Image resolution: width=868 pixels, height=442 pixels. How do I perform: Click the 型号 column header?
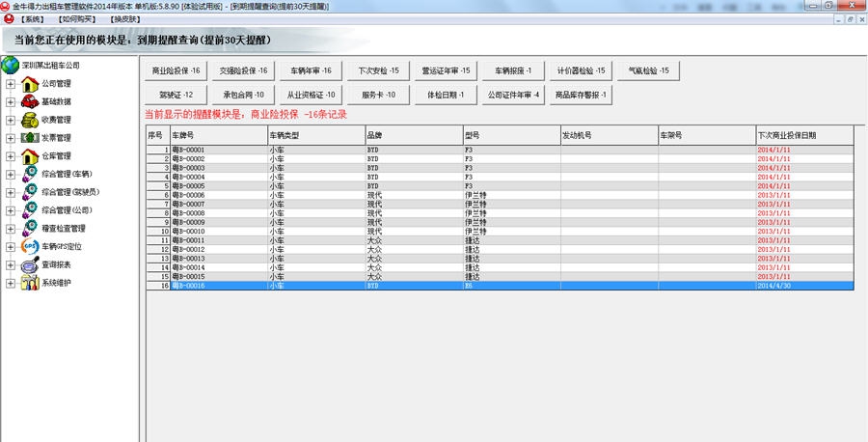511,135
